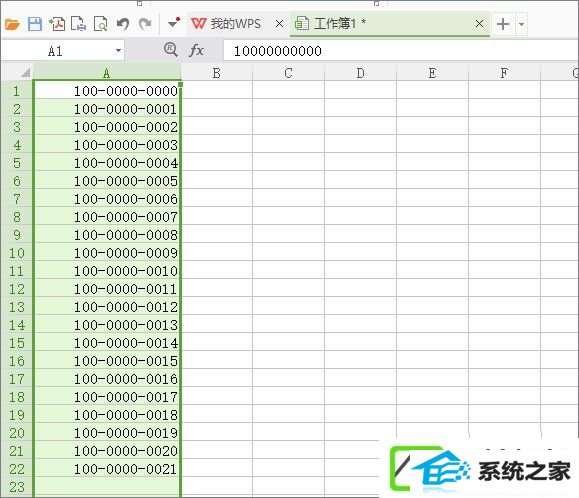The height and width of the screenshot is (498, 579).
Task: Open the Name Box dropdown arrow
Action: pos(118,51)
